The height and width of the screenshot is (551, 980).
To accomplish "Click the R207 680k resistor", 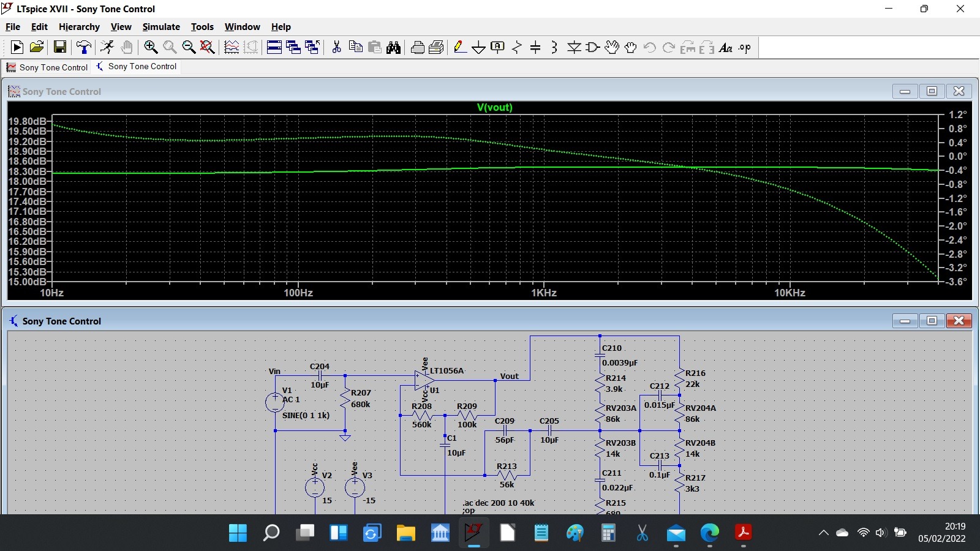I will pyautogui.click(x=345, y=399).
